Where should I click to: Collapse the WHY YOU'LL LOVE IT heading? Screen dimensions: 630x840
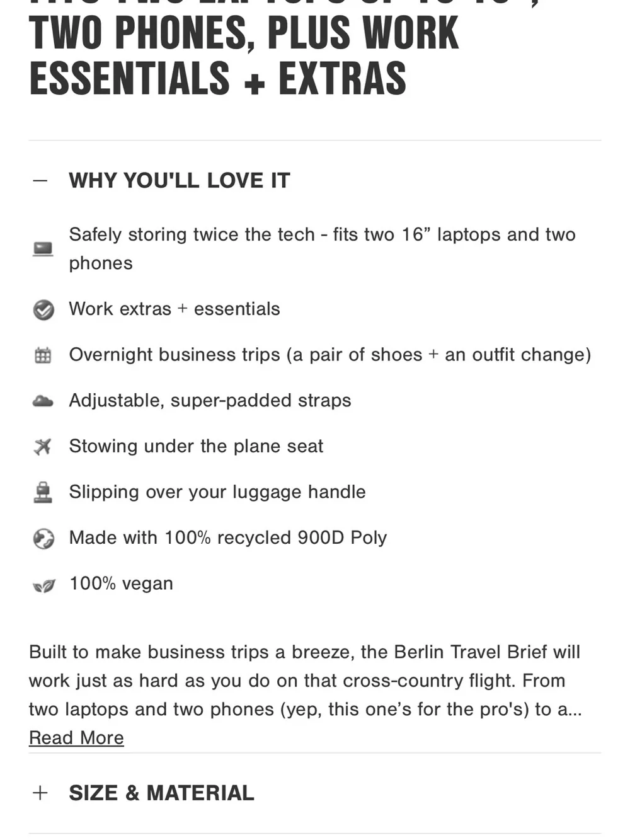(180, 181)
